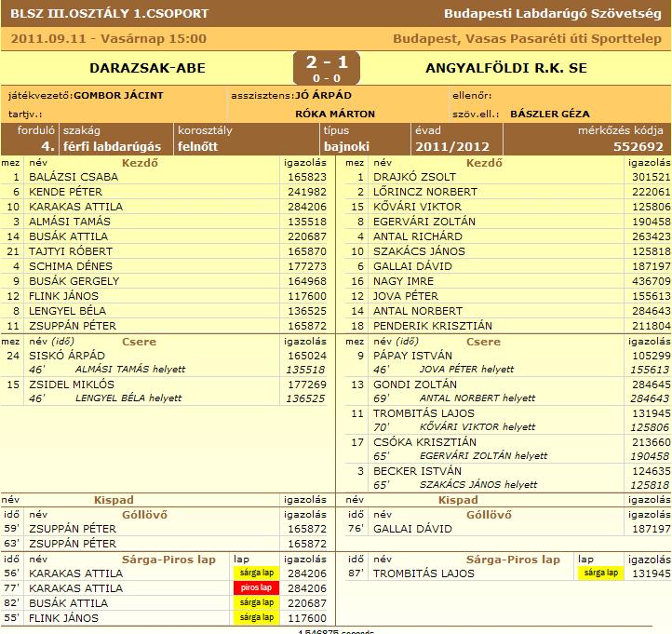The height and width of the screenshot is (634, 672).
Task: Select away starter NAGY IMRE
Action: 403,281
